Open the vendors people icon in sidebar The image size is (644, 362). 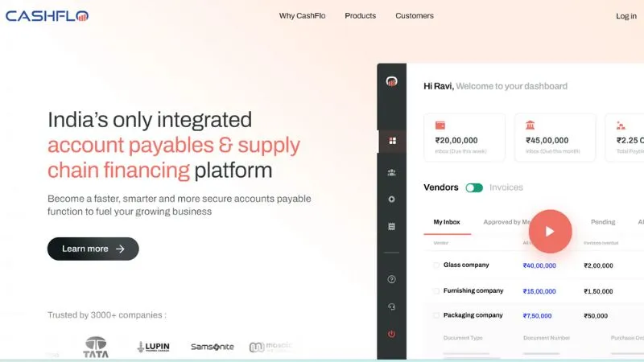tap(392, 172)
